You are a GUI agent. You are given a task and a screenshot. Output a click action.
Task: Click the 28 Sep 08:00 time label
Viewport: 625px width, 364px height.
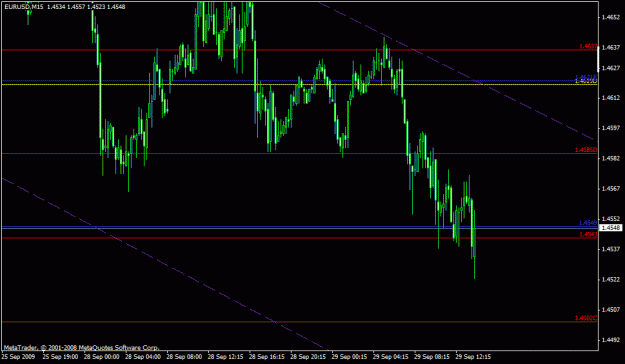(x=185, y=356)
